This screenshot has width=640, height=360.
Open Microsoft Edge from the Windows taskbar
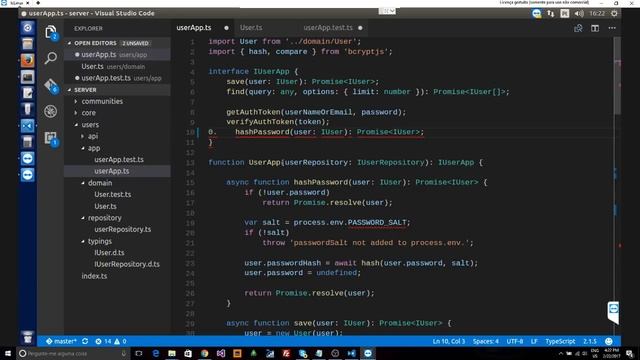pyautogui.click(x=156, y=353)
